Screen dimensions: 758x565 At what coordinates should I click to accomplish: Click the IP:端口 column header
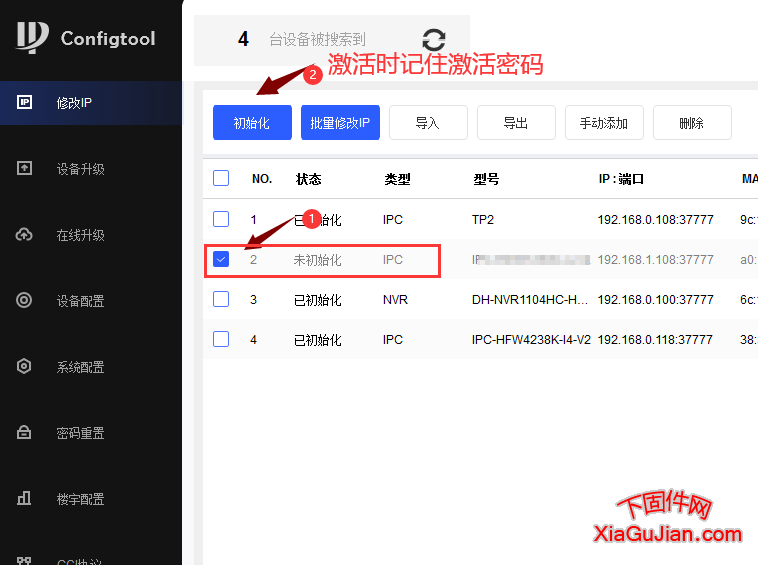(621, 179)
